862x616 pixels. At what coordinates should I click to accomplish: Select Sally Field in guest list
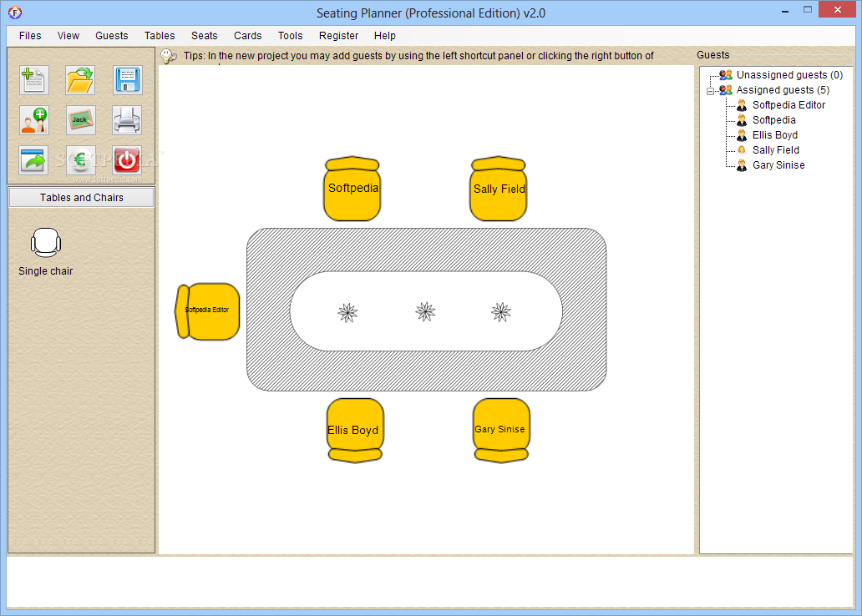tap(776, 150)
